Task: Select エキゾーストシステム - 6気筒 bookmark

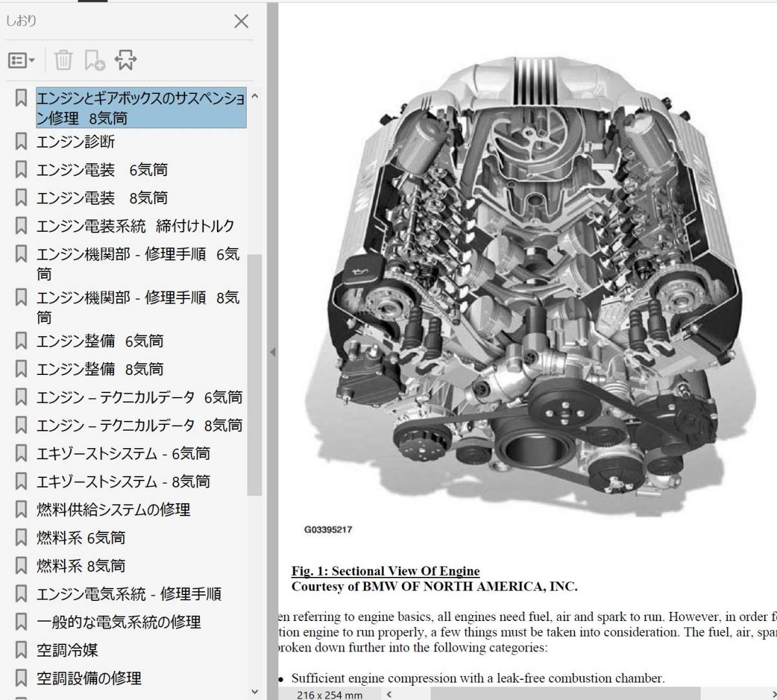Action: [x=124, y=454]
